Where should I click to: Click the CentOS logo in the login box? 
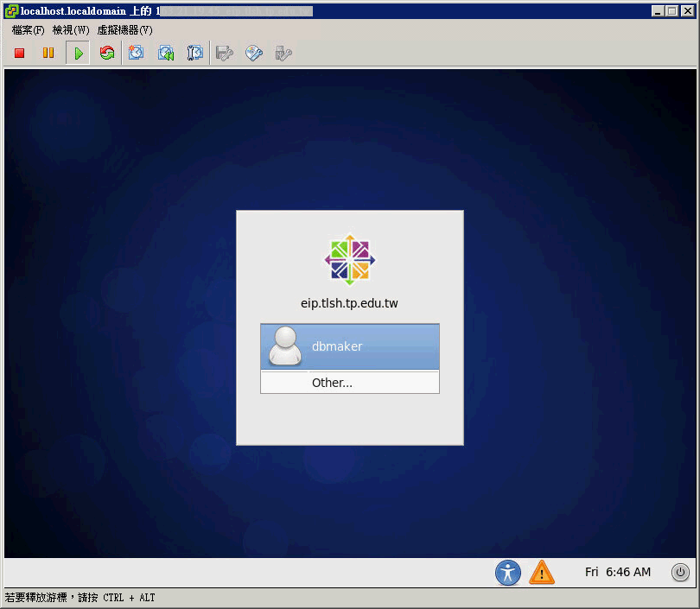(x=349, y=260)
